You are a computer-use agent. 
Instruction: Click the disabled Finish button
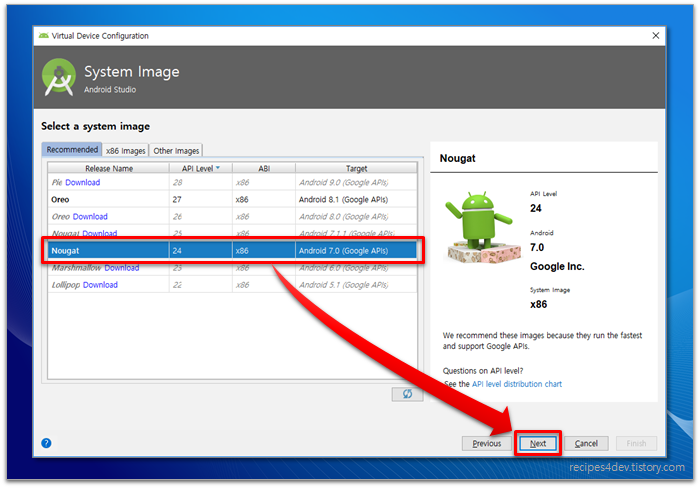click(636, 443)
